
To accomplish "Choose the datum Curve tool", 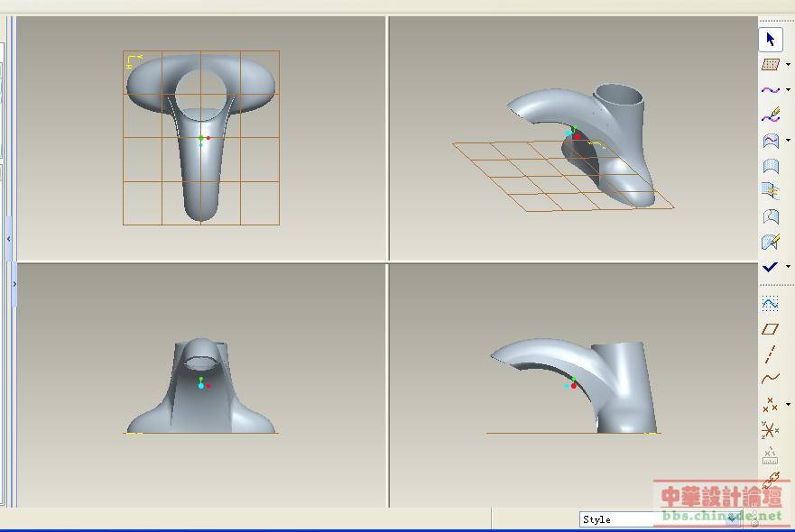I will pos(770,379).
